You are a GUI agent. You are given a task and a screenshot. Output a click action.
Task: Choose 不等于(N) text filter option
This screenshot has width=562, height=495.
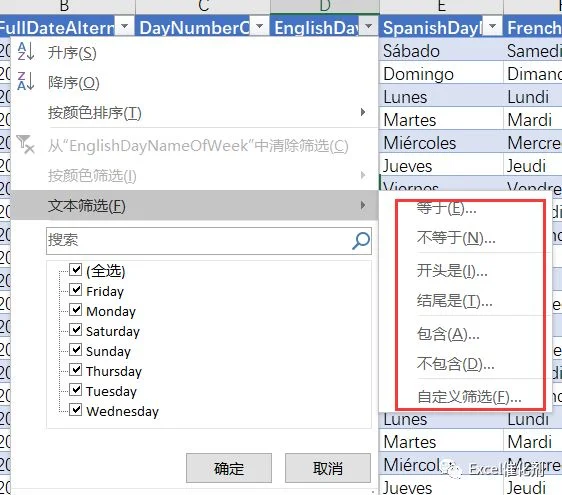pyautogui.click(x=456, y=237)
